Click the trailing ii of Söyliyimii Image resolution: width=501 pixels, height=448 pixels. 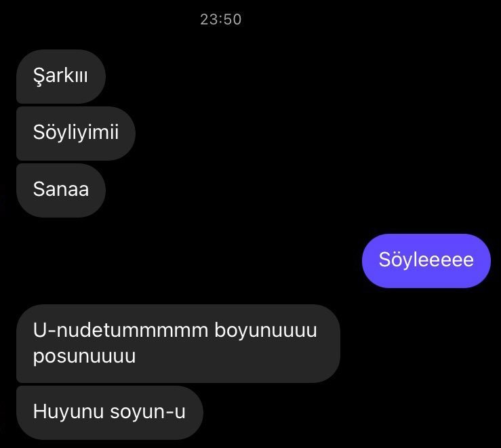[114, 132]
